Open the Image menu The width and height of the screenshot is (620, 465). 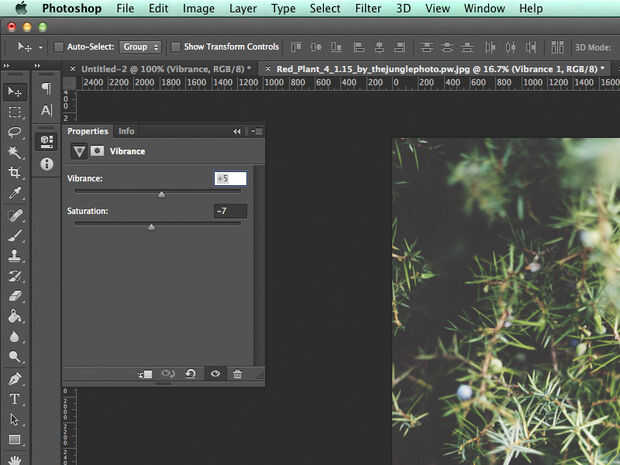coord(198,8)
